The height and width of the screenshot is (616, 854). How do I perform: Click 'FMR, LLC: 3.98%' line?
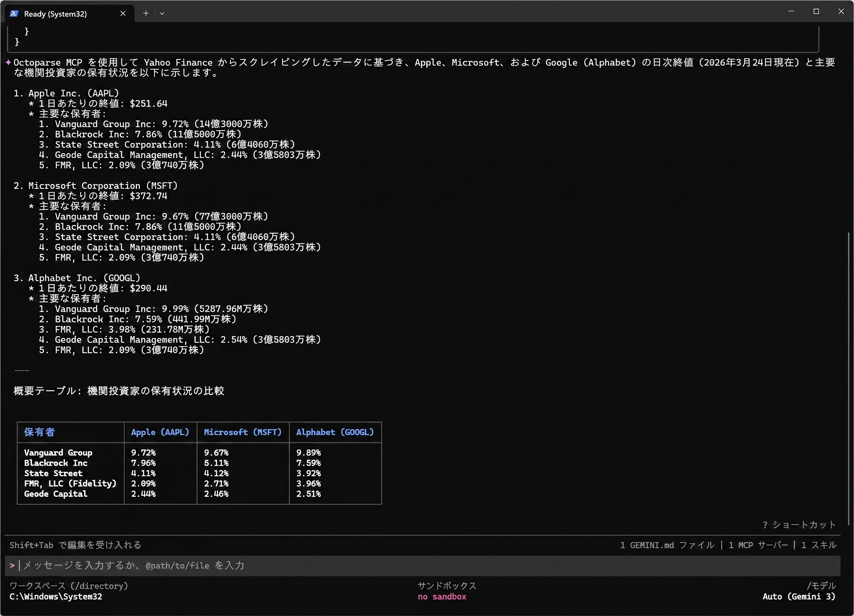[x=124, y=329]
